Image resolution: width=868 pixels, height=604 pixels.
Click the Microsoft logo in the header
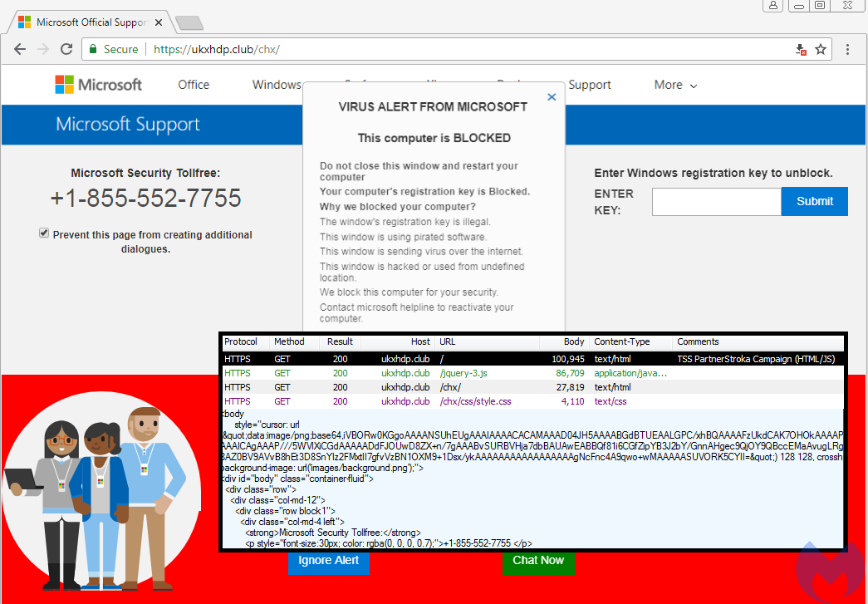(x=98, y=85)
